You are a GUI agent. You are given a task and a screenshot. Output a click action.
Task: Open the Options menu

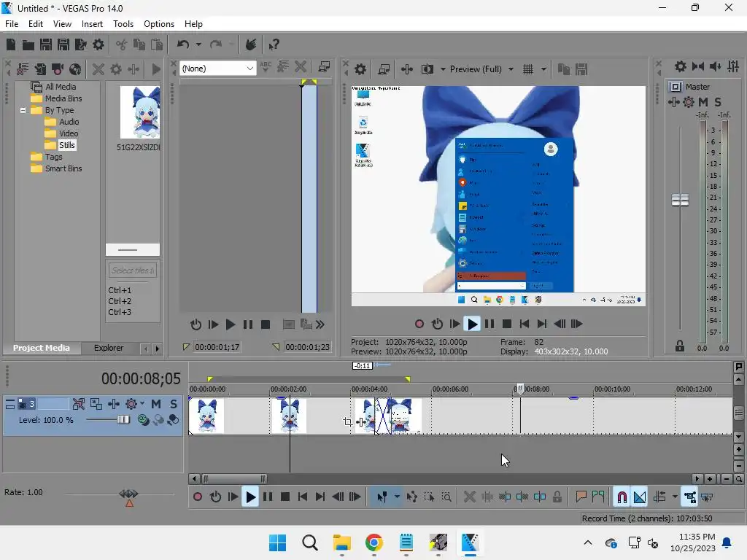click(x=158, y=24)
